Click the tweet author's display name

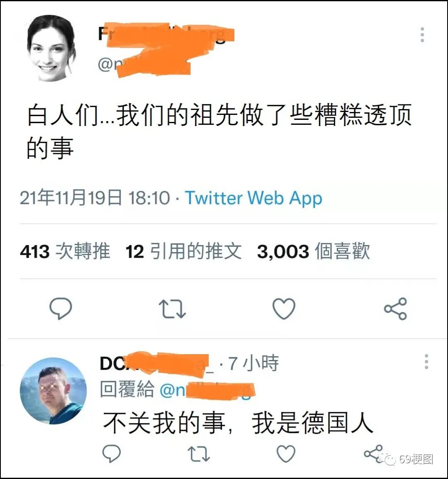pyautogui.click(x=166, y=34)
